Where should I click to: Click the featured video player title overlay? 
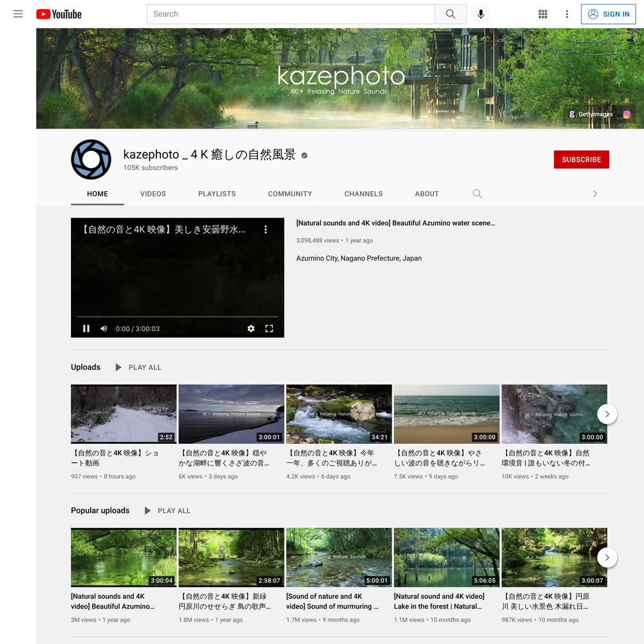click(x=164, y=229)
